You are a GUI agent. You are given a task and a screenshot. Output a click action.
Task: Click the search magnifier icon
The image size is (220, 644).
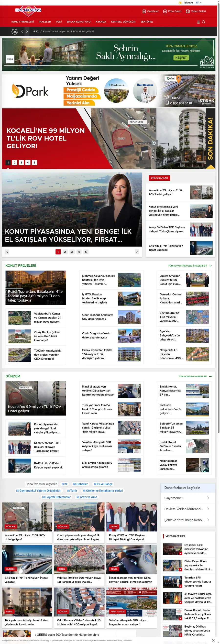click(203, 22)
